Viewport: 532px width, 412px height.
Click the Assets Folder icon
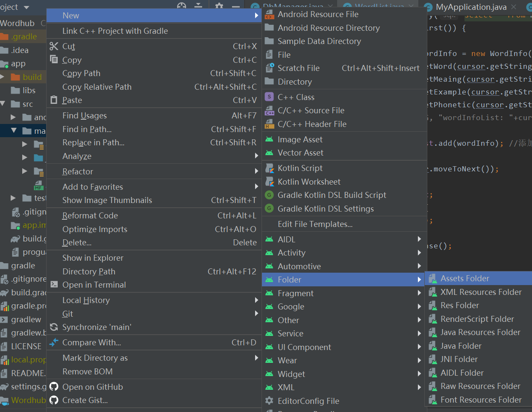432,279
